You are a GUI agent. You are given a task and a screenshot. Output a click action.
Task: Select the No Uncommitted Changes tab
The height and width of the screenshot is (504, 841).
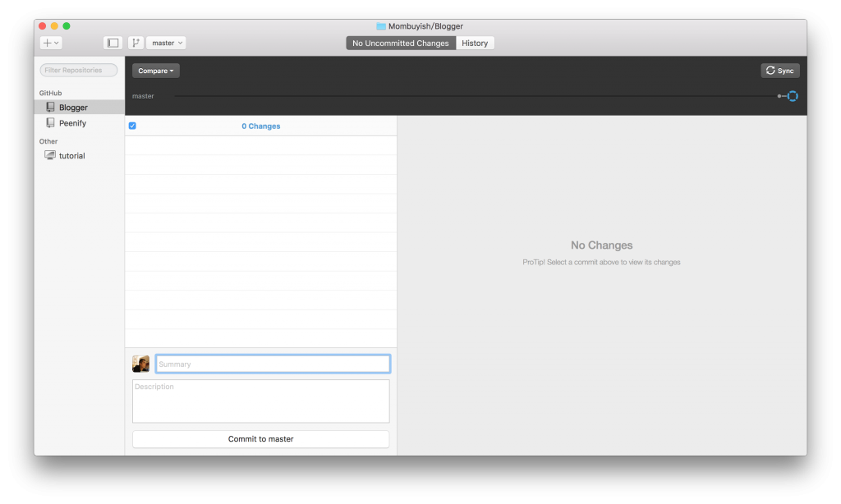401,43
